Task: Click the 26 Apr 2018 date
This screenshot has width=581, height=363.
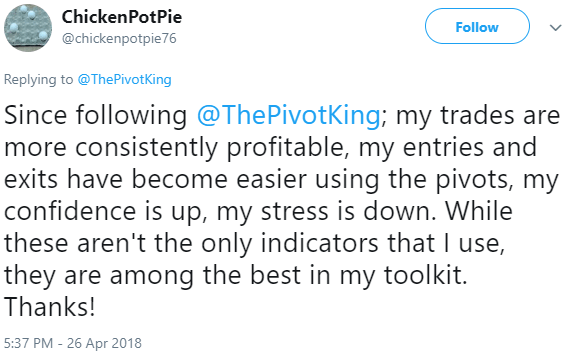Action: click(x=104, y=343)
